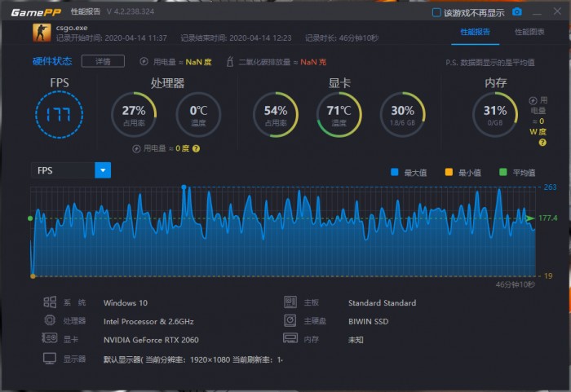Click the CPU 0℃ temperature gauge
This screenshot has height=392, width=571.
point(198,115)
